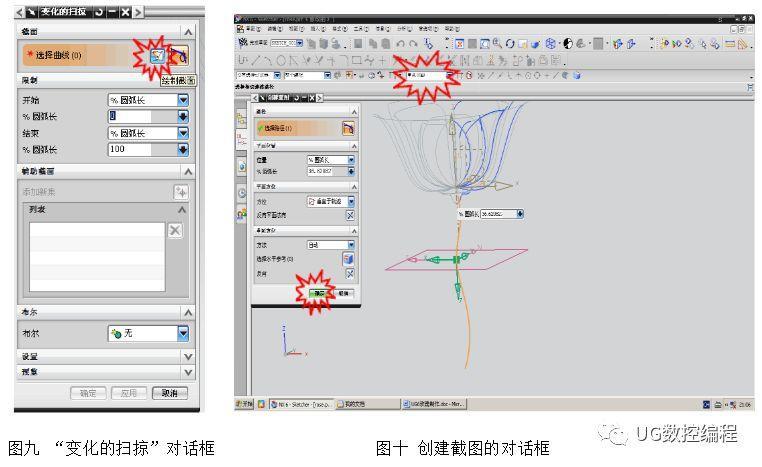Click the 应用 button in the Variational Sweep dialog
Screen dimensions: 762x467
[x=129, y=393]
